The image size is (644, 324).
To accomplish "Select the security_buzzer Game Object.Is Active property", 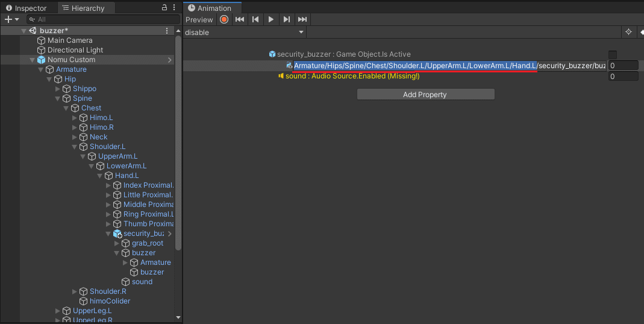I will coord(344,54).
